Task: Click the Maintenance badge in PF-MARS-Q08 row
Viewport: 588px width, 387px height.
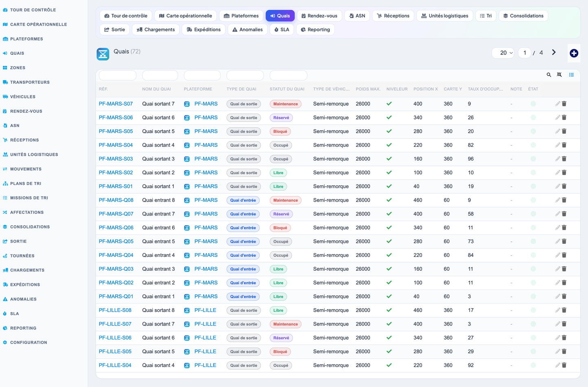Action: [x=285, y=200]
